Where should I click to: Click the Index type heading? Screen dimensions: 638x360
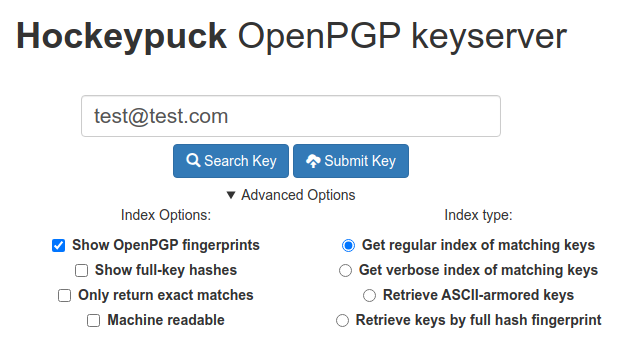point(478,215)
